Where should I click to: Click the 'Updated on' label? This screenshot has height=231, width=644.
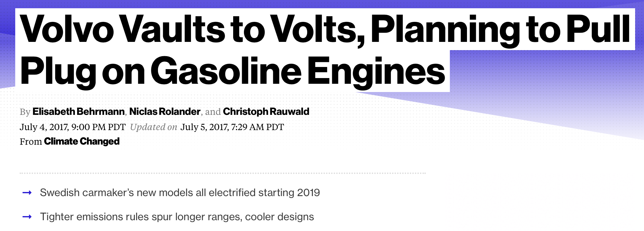click(x=154, y=127)
